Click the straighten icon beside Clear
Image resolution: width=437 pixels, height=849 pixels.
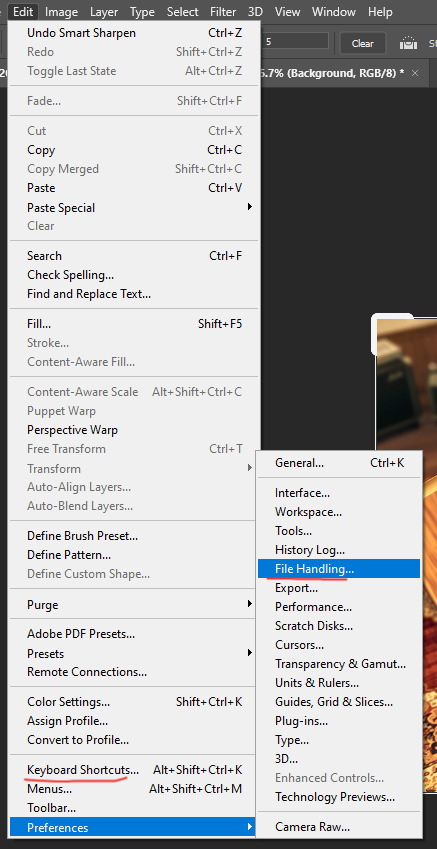click(409, 43)
